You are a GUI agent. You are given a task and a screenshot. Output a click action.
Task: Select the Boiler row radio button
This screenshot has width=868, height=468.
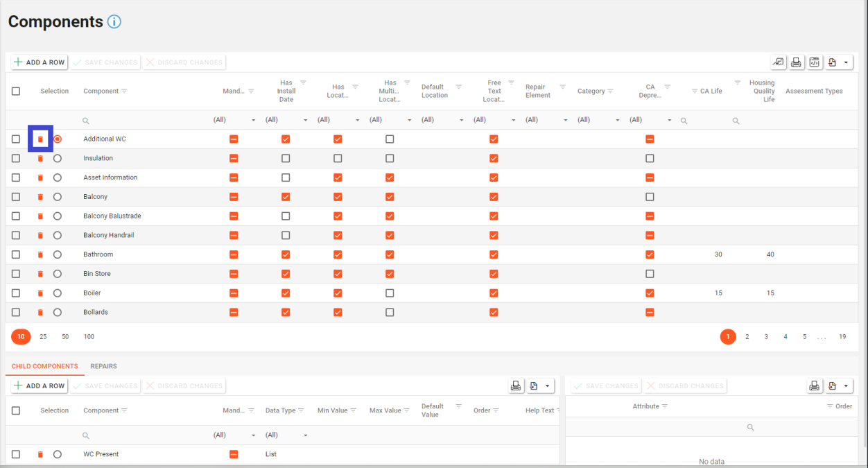click(58, 293)
